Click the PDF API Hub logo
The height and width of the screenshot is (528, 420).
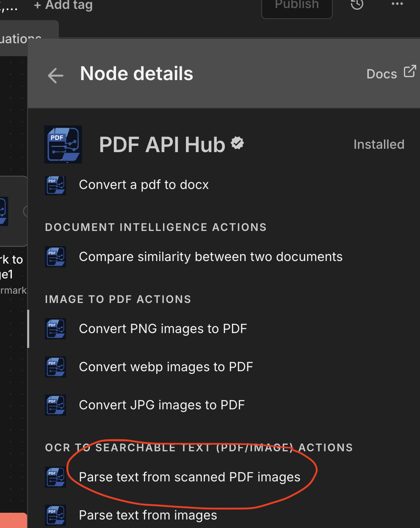[63, 145]
